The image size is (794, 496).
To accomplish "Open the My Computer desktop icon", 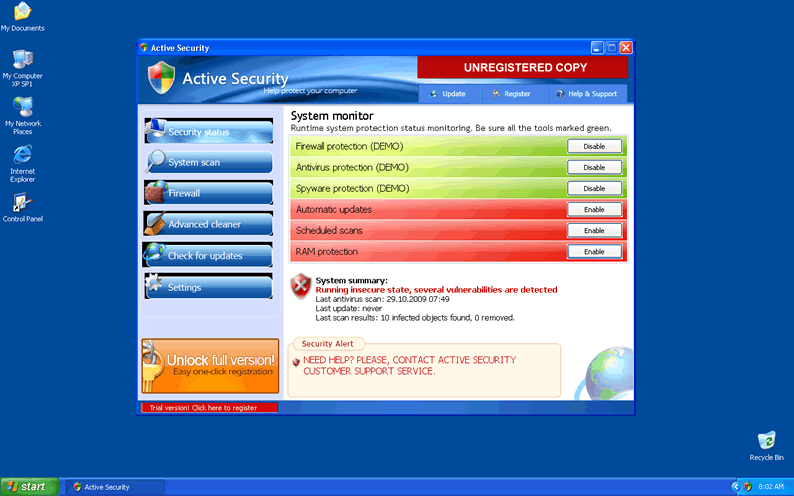I will [x=22, y=60].
